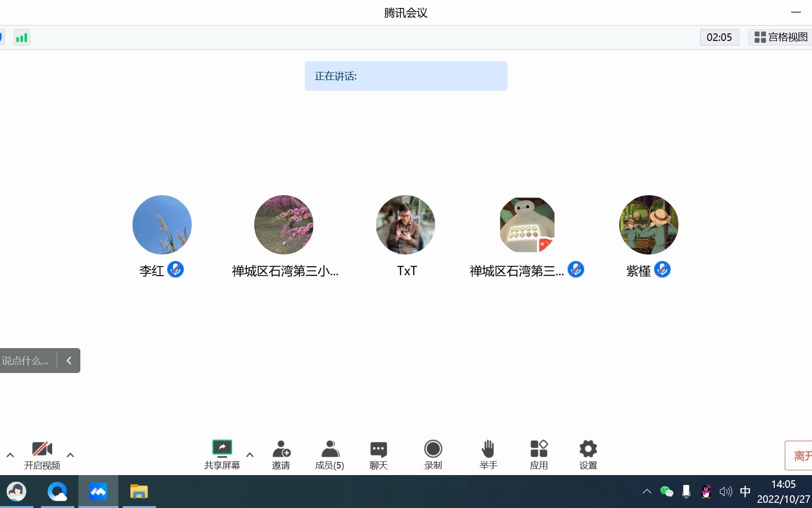Open the network signal strength indicator
Image resolution: width=812 pixels, height=508 pixels.
[22, 37]
